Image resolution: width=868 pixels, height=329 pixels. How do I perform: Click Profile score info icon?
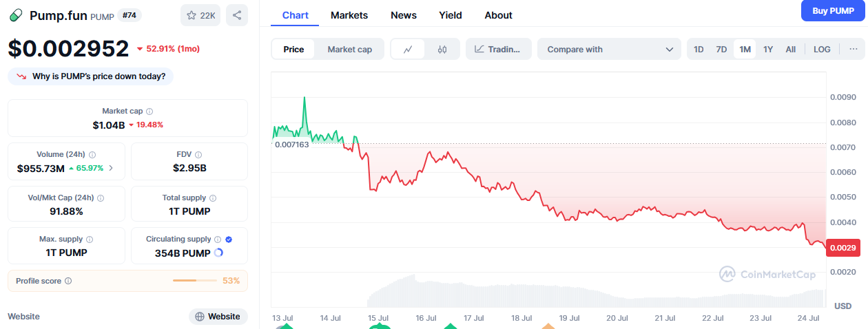68,281
